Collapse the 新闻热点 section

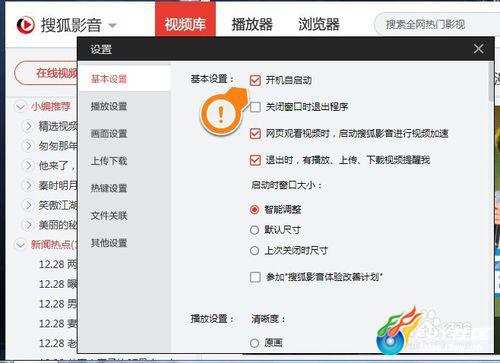click(20, 245)
